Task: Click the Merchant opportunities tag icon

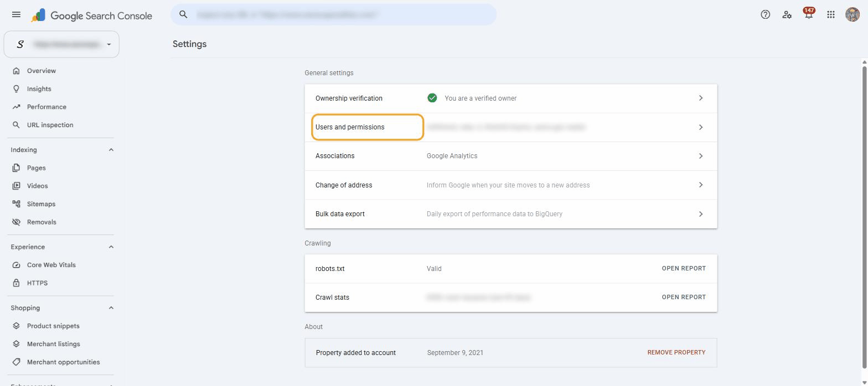Action: click(16, 362)
